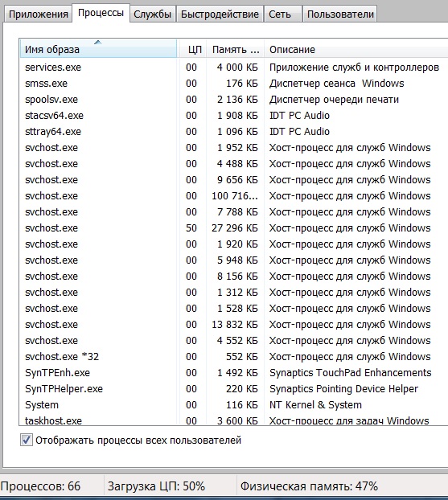
Task: Click 'Диспетчер сеанса Windows' description
Action: point(337,84)
